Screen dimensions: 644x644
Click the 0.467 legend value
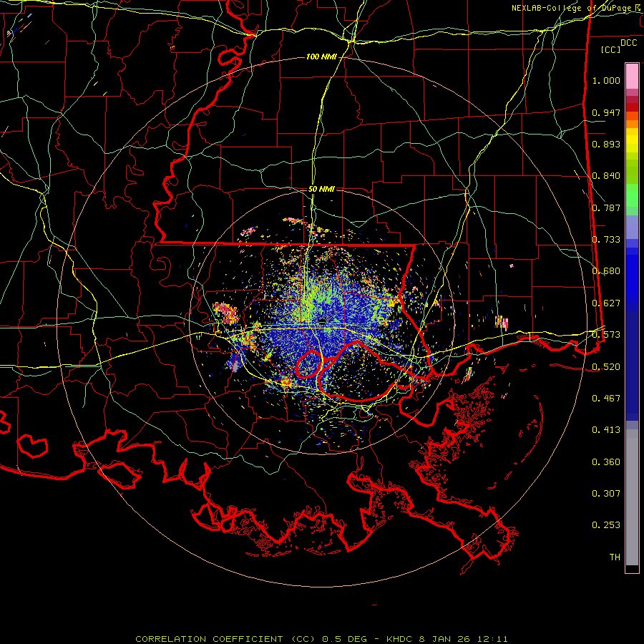(x=606, y=399)
